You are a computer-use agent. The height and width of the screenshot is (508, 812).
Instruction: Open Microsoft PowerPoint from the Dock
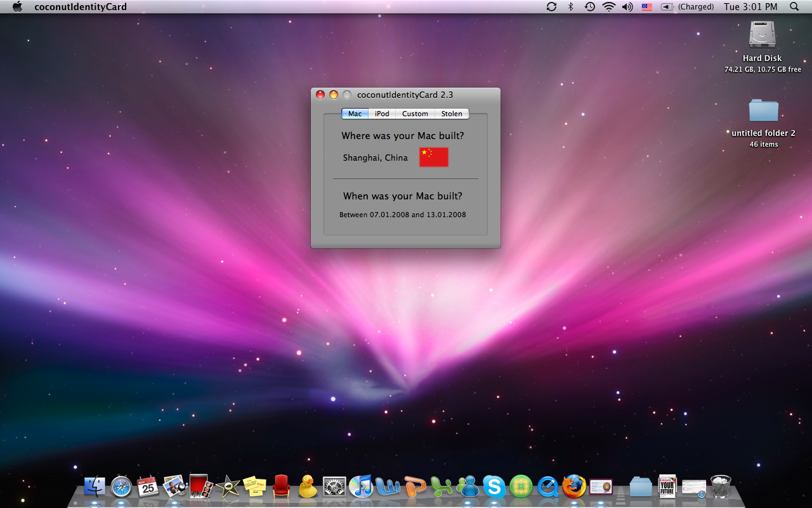414,486
